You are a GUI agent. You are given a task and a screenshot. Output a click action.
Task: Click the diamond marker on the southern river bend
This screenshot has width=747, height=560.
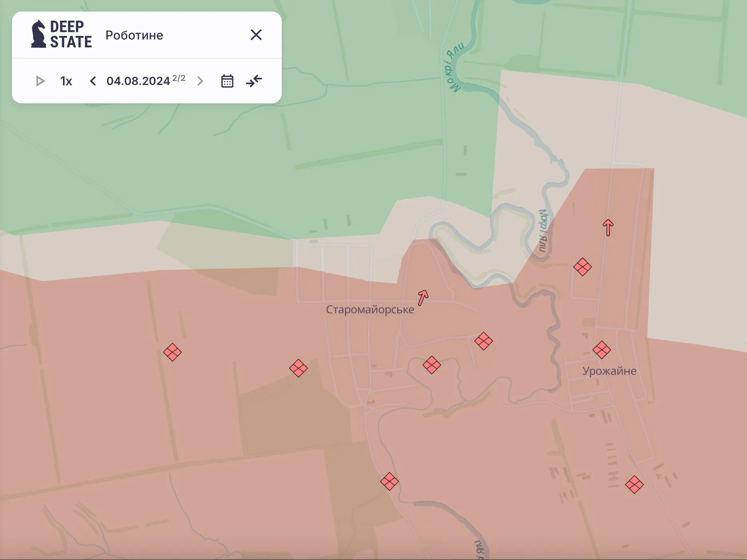pyautogui.click(x=389, y=481)
